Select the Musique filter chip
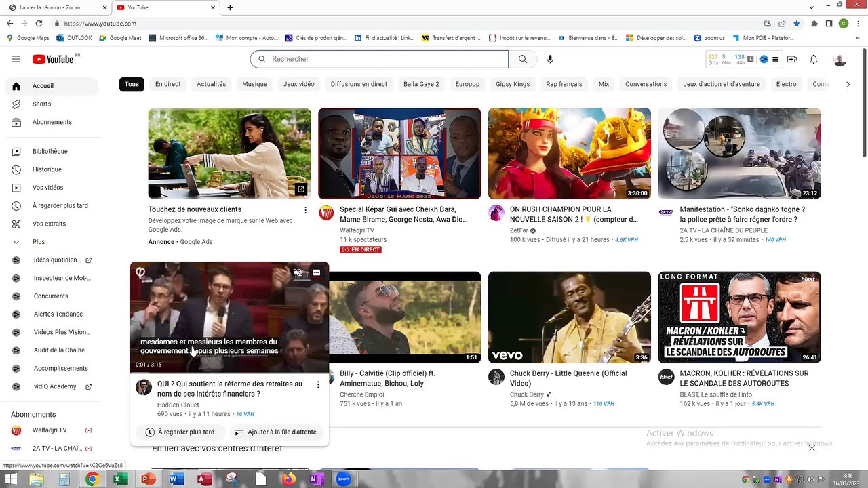Image resolution: width=868 pixels, height=488 pixels. pyautogui.click(x=254, y=84)
